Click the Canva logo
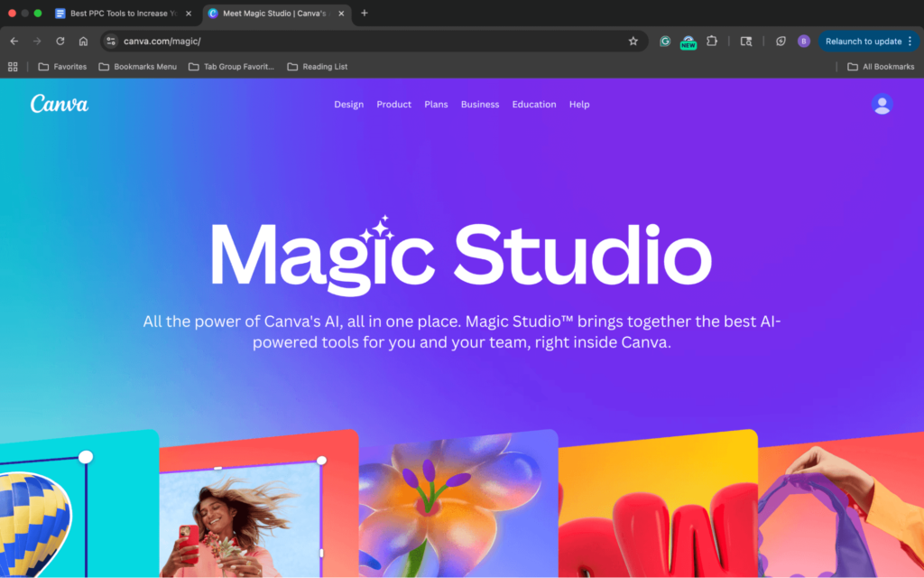The height and width of the screenshot is (578, 924). [x=60, y=104]
